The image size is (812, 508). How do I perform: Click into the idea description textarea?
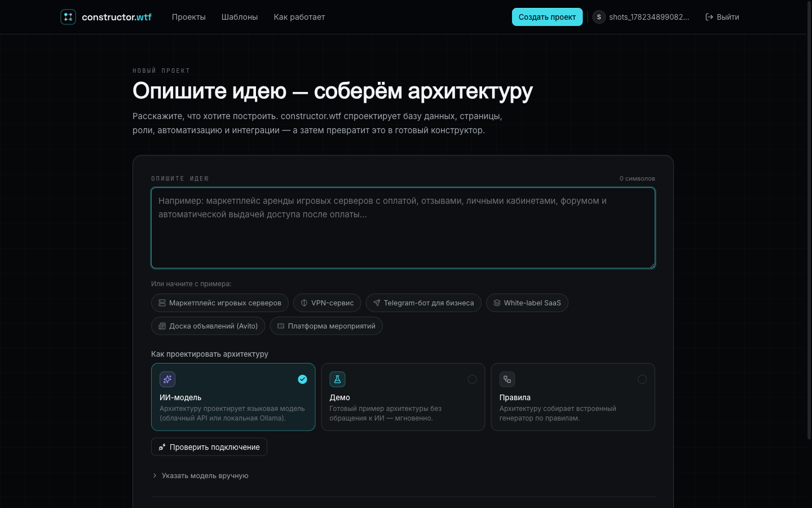(x=403, y=228)
